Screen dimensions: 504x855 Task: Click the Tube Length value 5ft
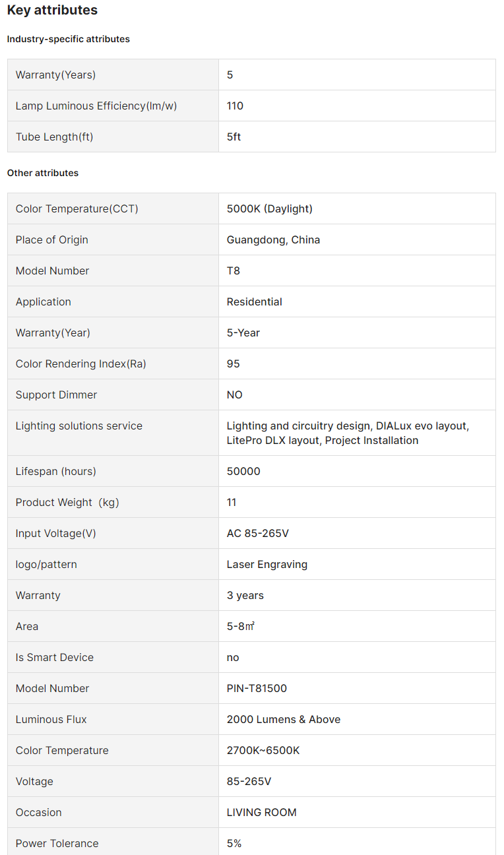point(234,137)
